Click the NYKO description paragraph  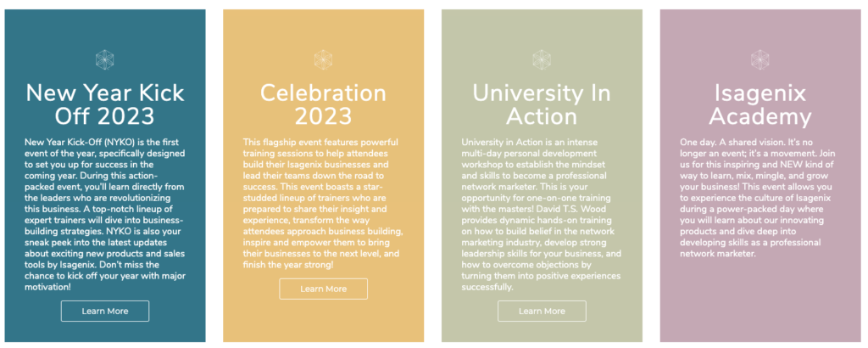click(105, 215)
